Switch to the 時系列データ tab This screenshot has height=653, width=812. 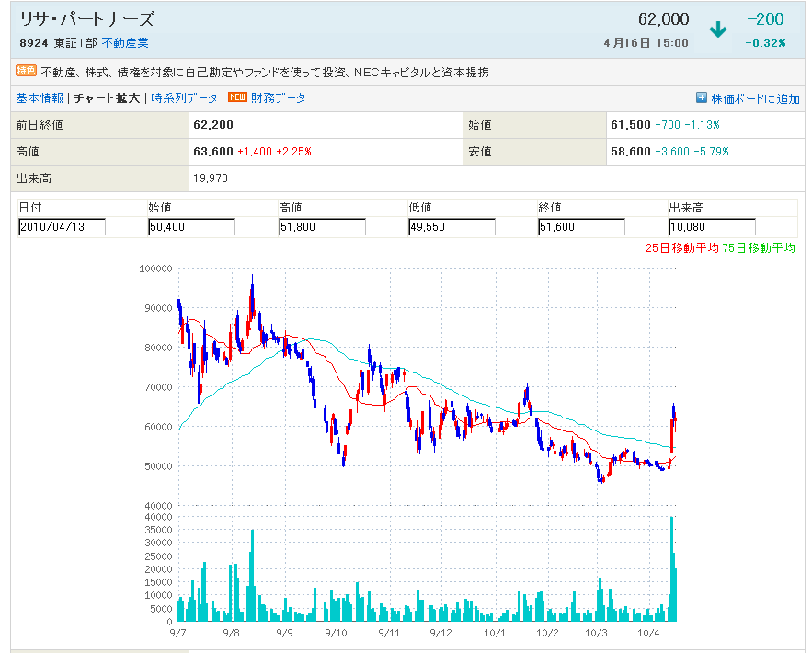pyautogui.click(x=185, y=97)
